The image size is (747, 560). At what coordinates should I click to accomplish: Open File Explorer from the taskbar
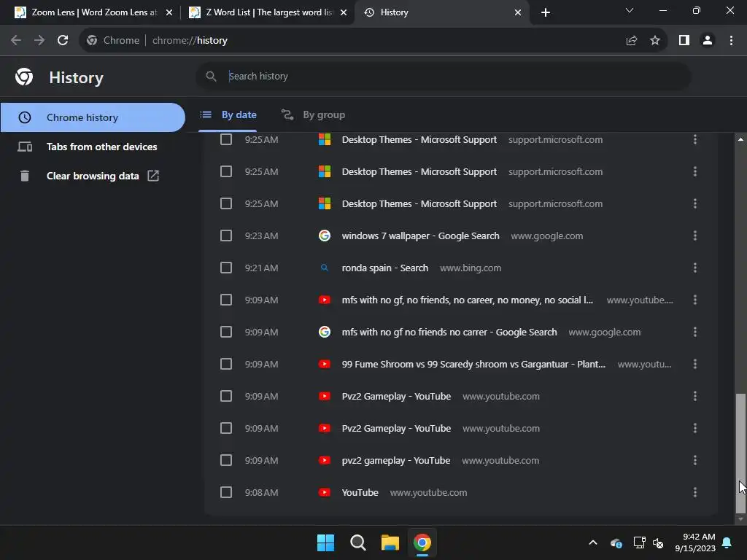click(x=390, y=542)
